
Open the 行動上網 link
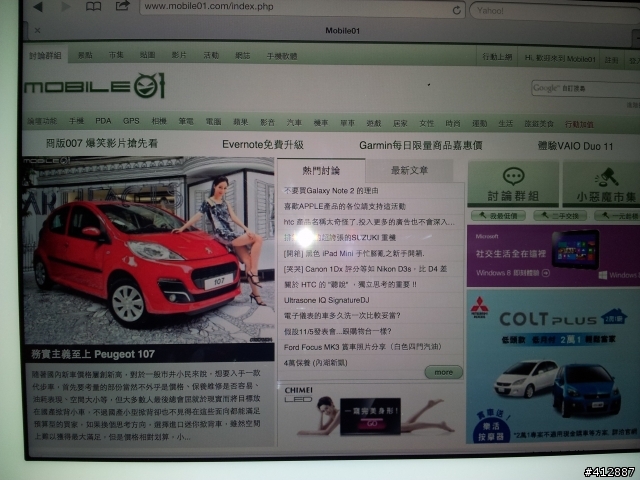pyautogui.click(x=497, y=57)
